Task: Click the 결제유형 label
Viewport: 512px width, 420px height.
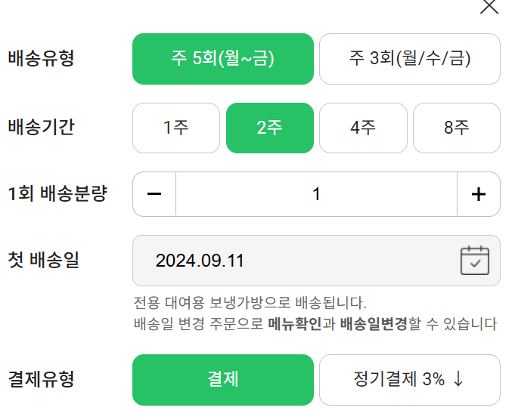Action: point(41,379)
